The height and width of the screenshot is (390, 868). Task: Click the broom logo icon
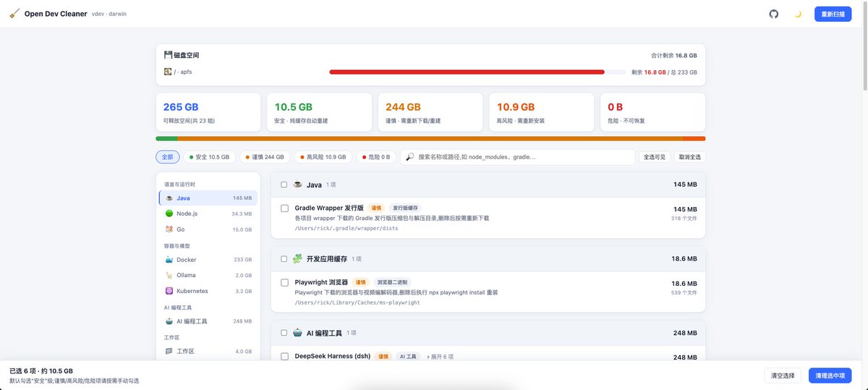click(x=14, y=14)
